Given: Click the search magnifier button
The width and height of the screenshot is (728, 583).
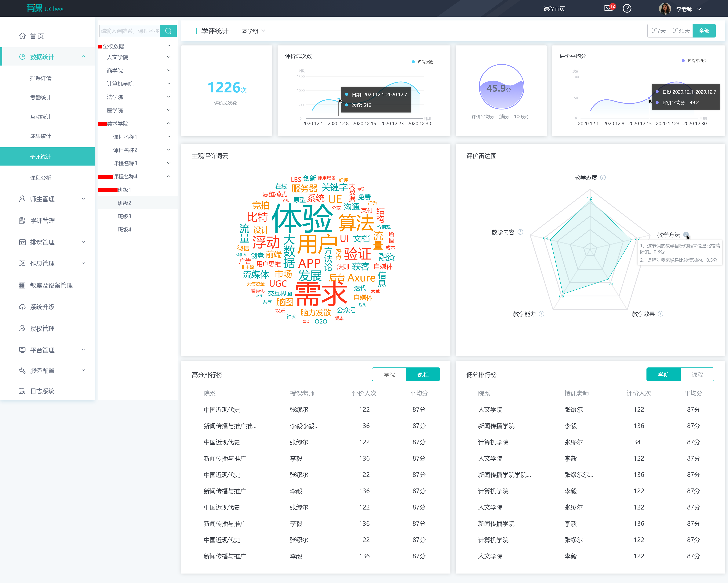Looking at the screenshot, I should click(x=168, y=31).
